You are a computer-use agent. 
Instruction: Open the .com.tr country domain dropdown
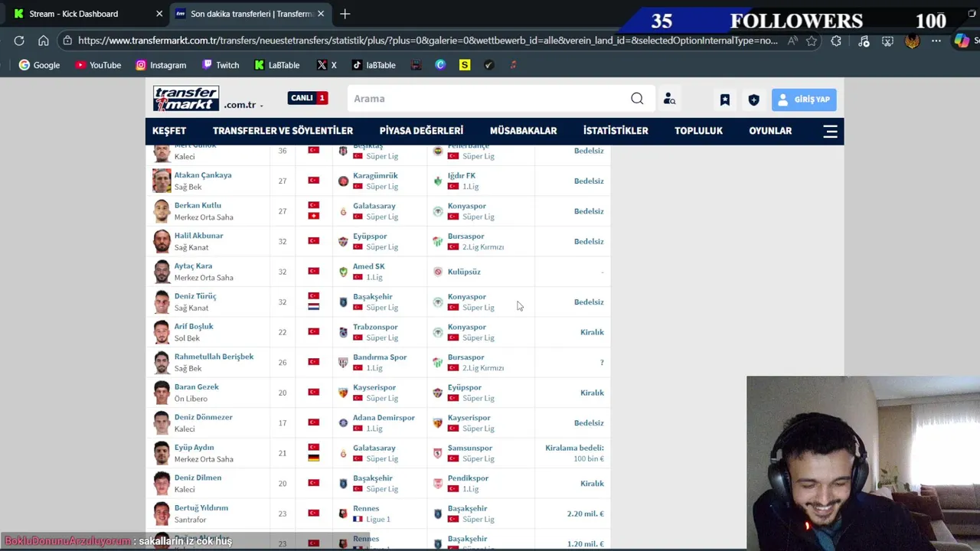point(243,105)
